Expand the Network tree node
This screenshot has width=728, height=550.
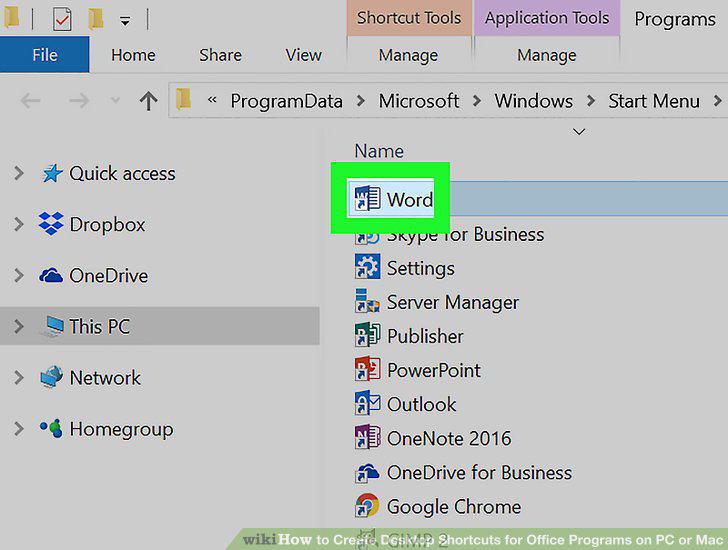coord(19,377)
